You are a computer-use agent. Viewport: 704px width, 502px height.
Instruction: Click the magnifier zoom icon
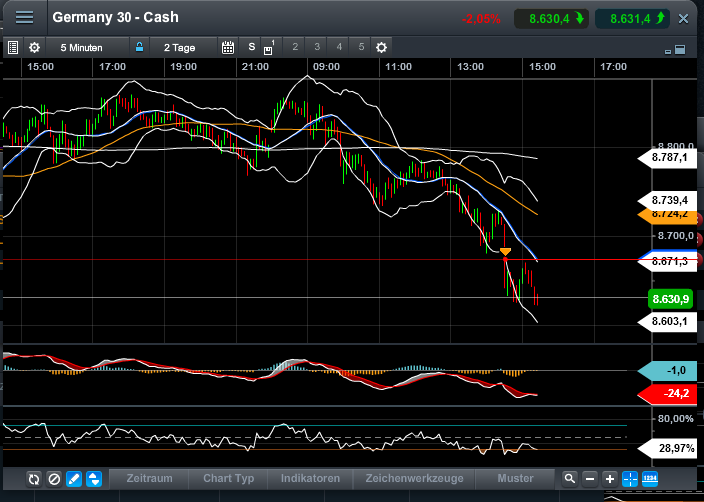pos(569,479)
